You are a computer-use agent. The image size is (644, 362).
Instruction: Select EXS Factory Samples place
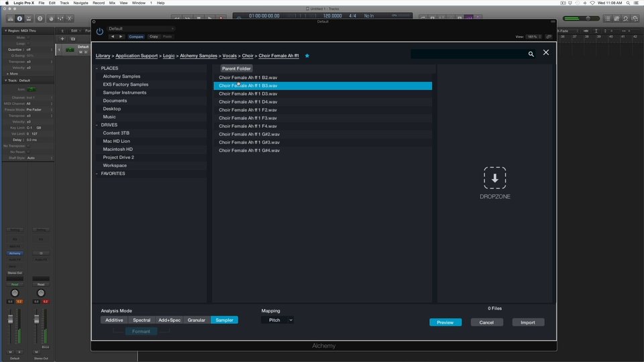point(125,84)
